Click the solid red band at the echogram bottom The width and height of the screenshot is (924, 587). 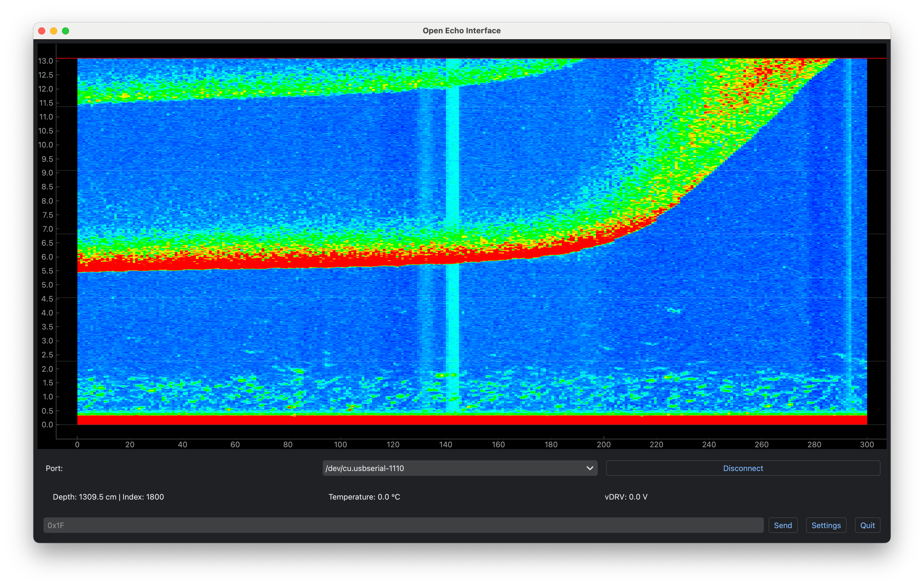[472, 420]
